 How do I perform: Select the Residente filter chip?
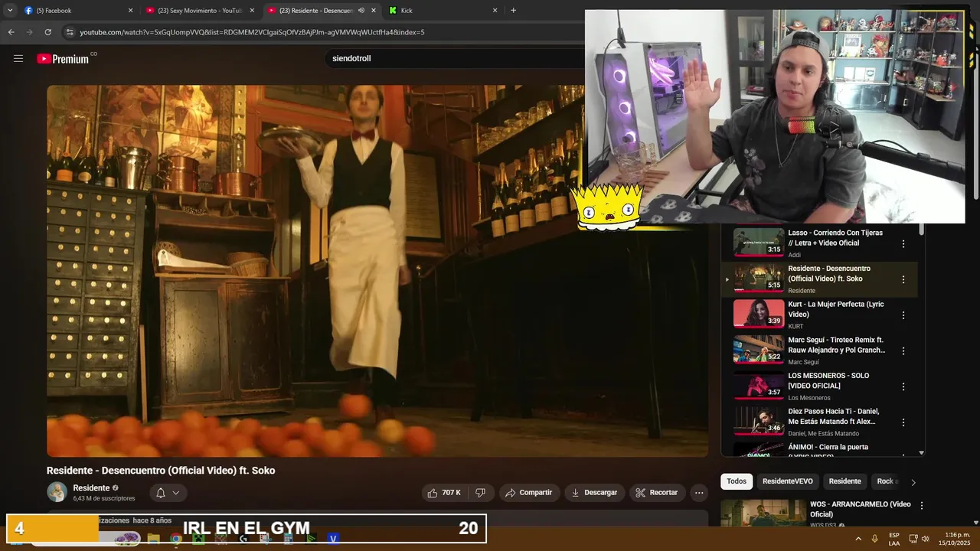coord(845,481)
